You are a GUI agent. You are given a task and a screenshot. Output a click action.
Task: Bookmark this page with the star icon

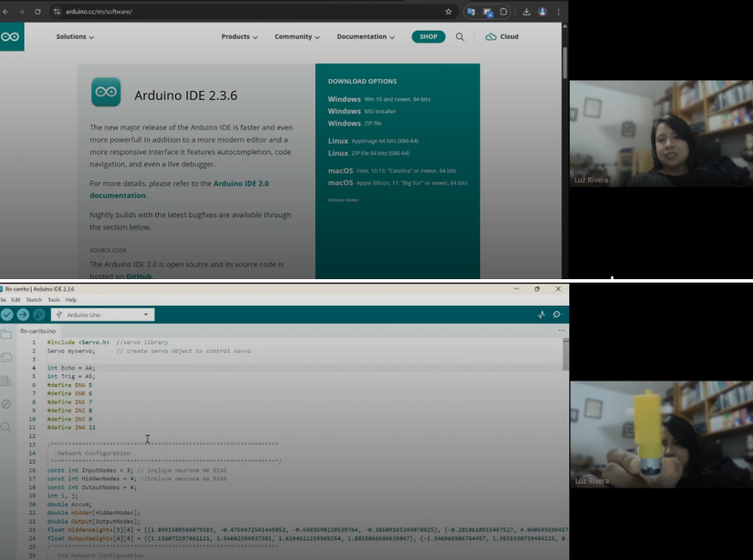tap(448, 11)
